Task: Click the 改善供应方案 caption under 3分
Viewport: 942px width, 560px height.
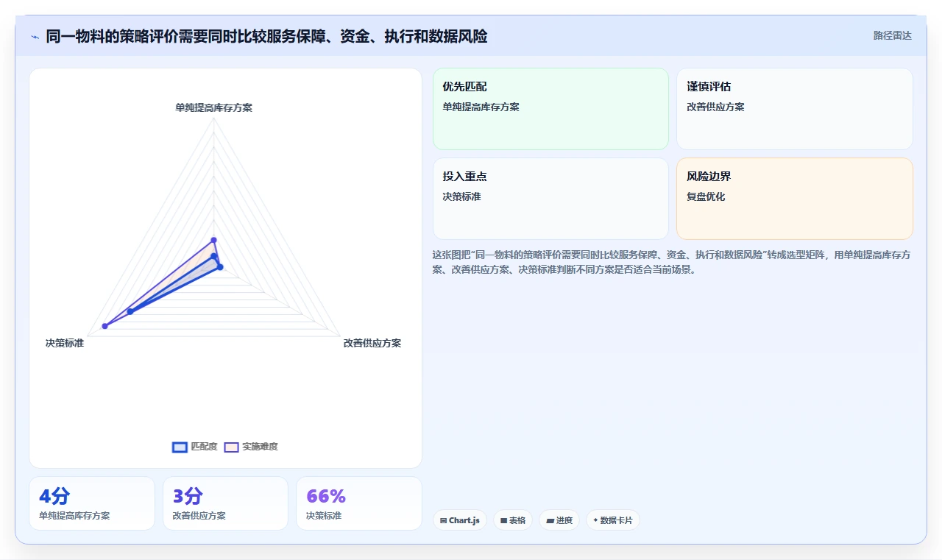Action: pos(199,516)
